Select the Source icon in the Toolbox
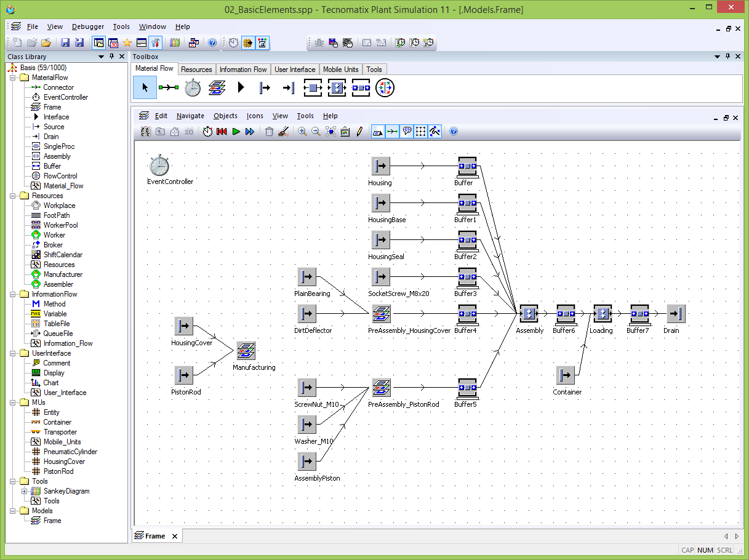Viewport: 749px width, 560px height. [265, 88]
